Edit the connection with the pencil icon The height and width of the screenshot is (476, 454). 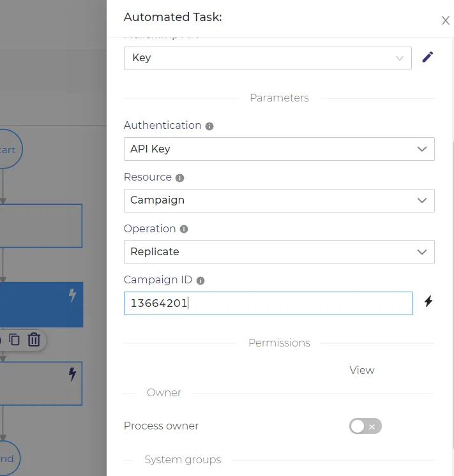coord(428,57)
